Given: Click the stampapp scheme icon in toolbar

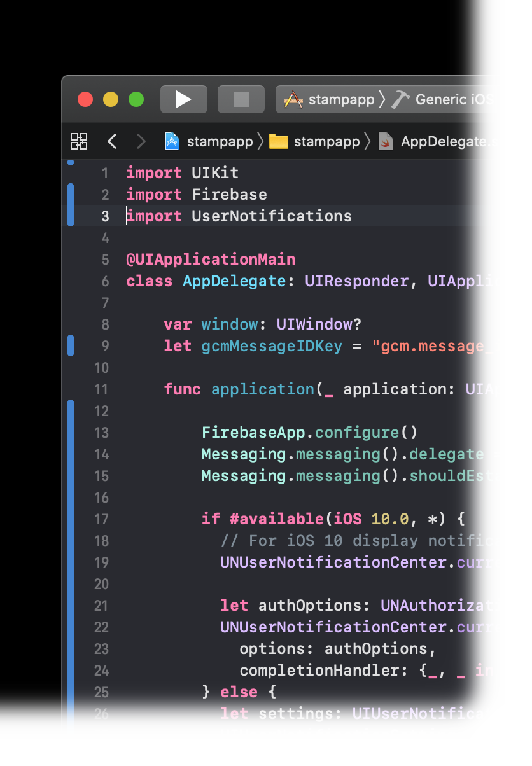Looking at the screenshot, I should tap(293, 100).
